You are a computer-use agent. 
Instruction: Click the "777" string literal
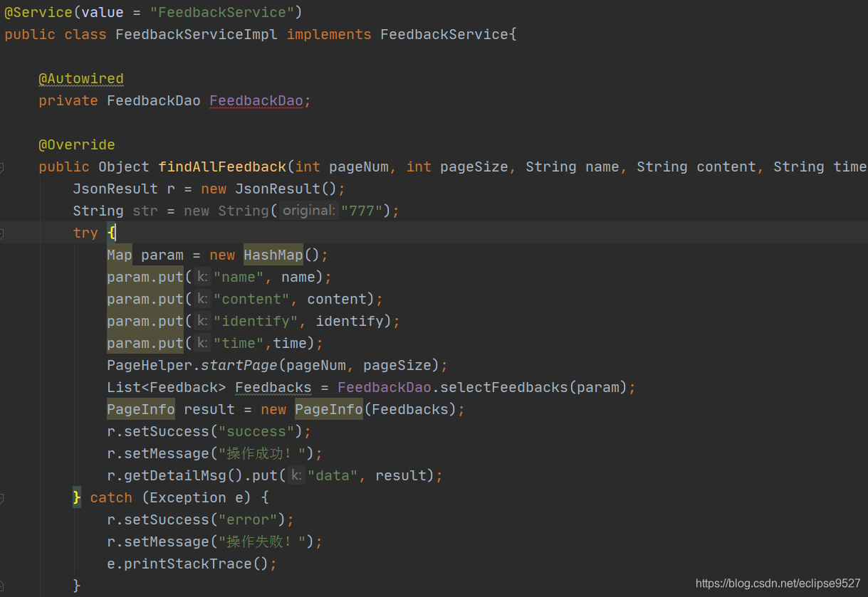(x=362, y=211)
